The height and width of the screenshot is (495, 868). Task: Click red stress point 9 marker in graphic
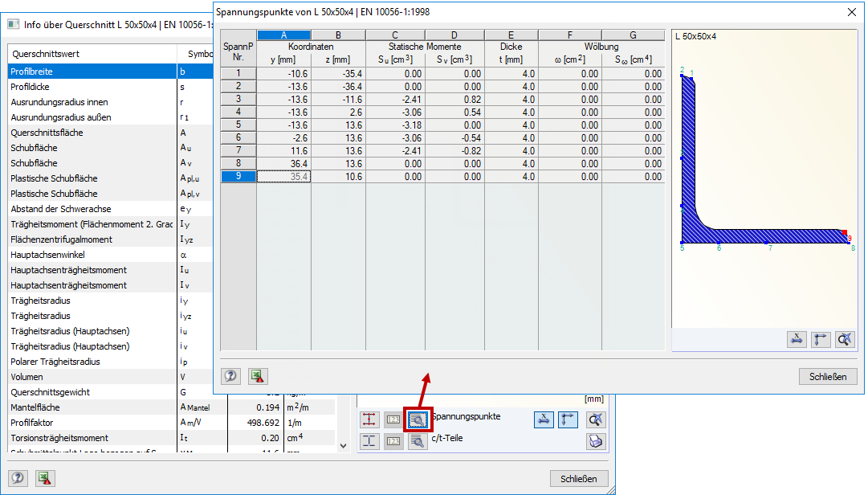(x=844, y=233)
